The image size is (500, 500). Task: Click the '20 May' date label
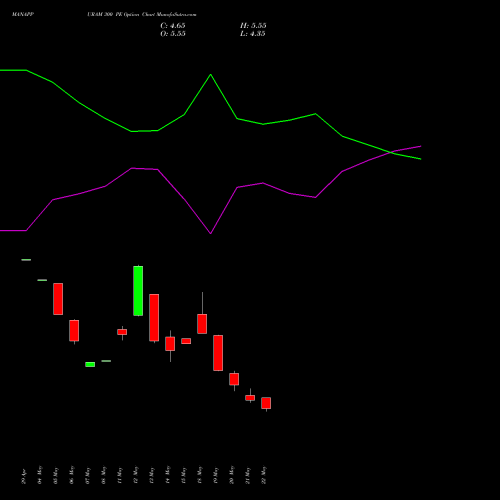coord(232,475)
